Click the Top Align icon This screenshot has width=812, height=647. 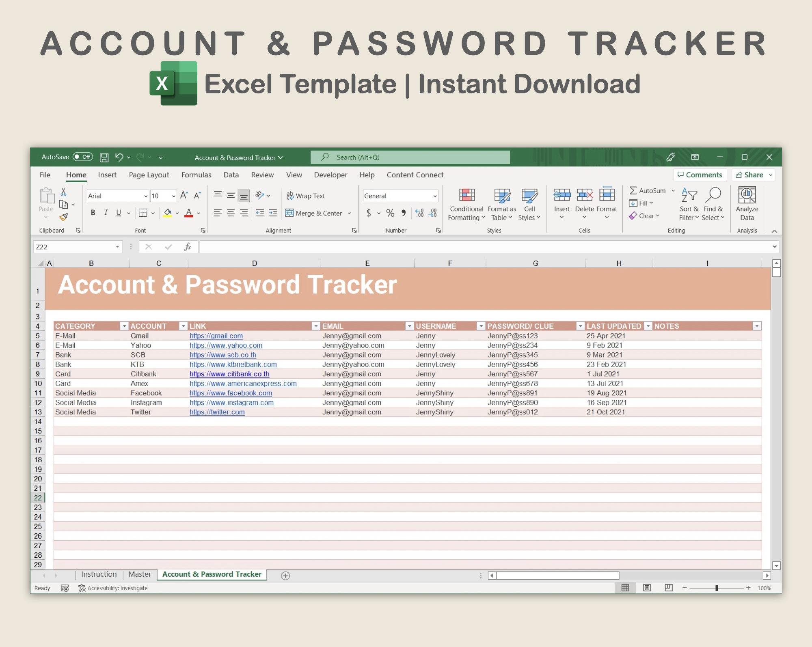click(218, 195)
